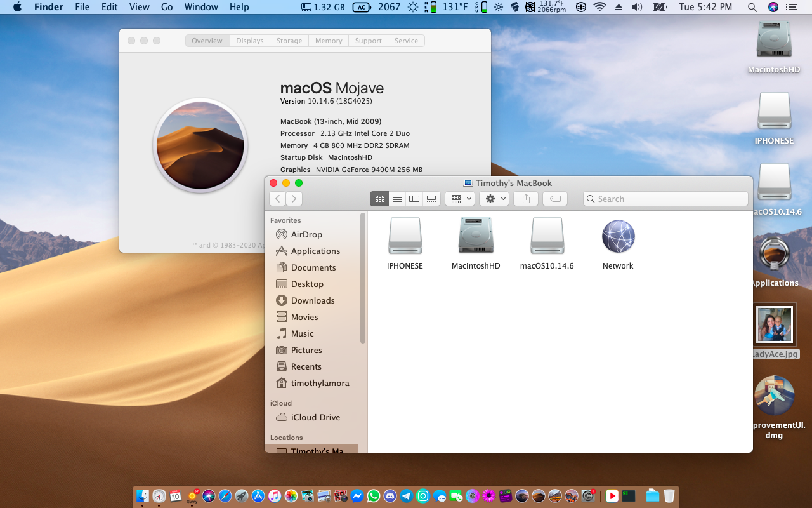Open Telegram from the Dock
This screenshot has height=508, width=812.
click(x=407, y=496)
